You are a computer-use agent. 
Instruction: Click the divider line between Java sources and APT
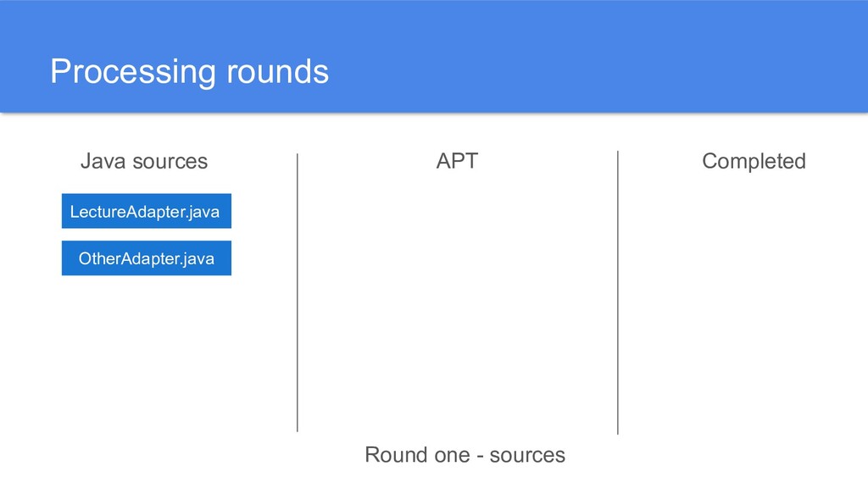[298, 292]
